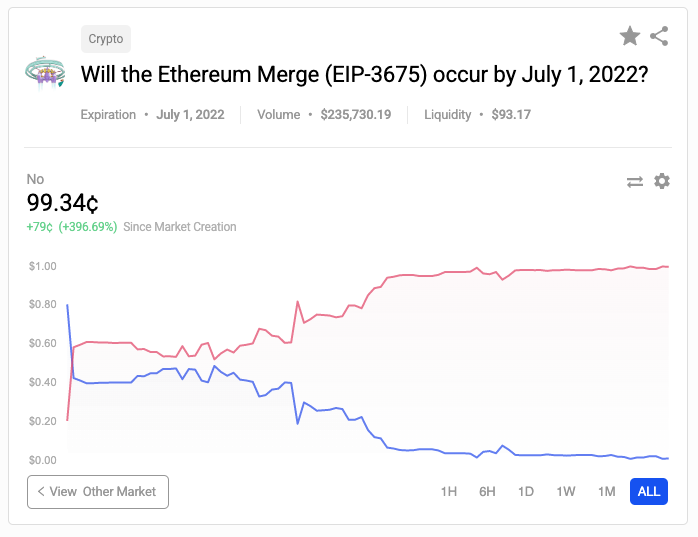Select the 6H time range
Image resolution: width=698 pixels, height=537 pixels.
pos(488,492)
